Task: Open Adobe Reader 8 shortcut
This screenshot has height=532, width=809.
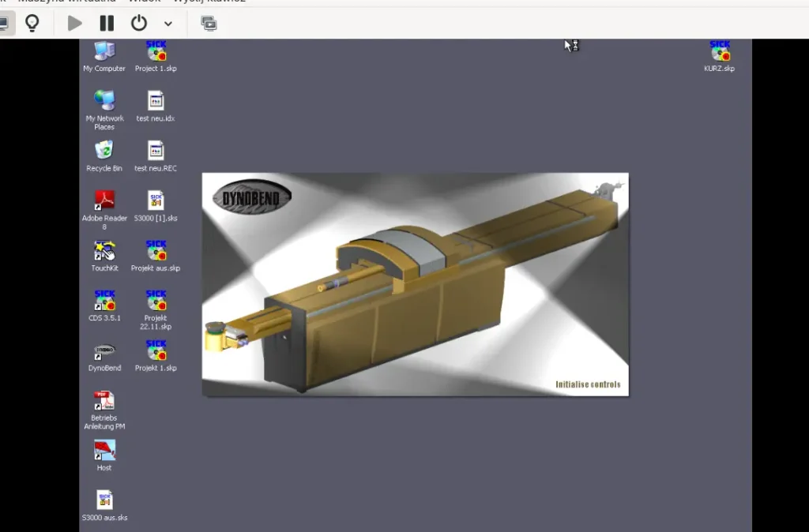Action: click(104, 201)
